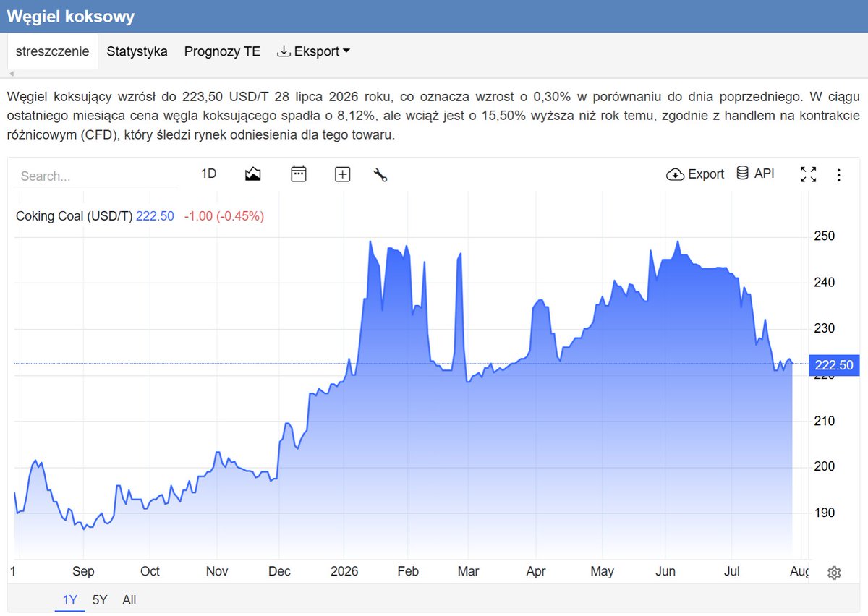Screen dimensions: 868x616
Task: Click the Export cloud download button
Action: pyautogui.click(x=695, y=174)
